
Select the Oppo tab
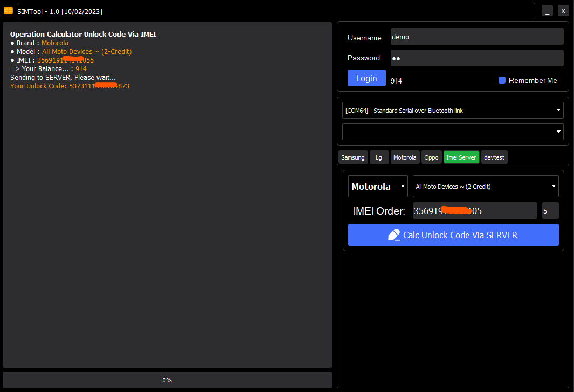point(431,157)
